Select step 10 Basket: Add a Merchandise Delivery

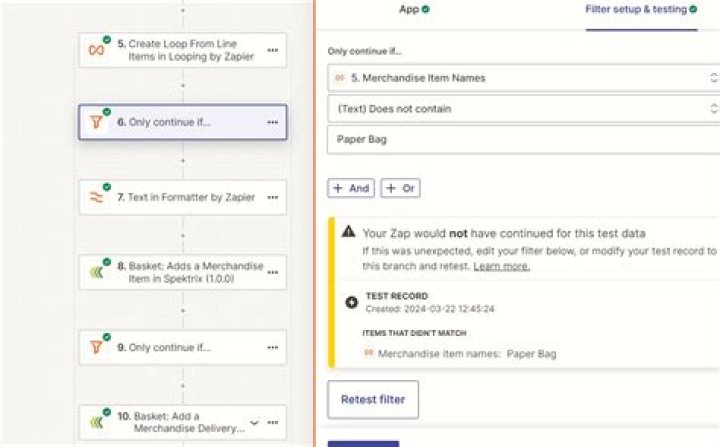pyautogui.click(x=183, y=422)
